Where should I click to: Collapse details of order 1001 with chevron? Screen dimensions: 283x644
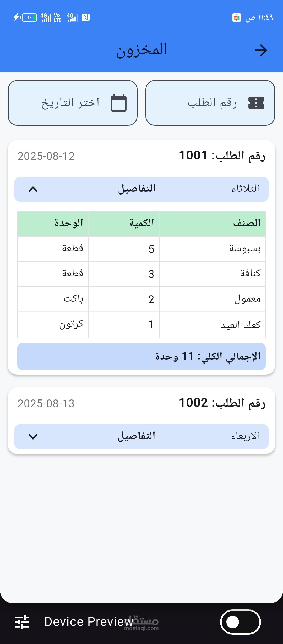point(33,189)
